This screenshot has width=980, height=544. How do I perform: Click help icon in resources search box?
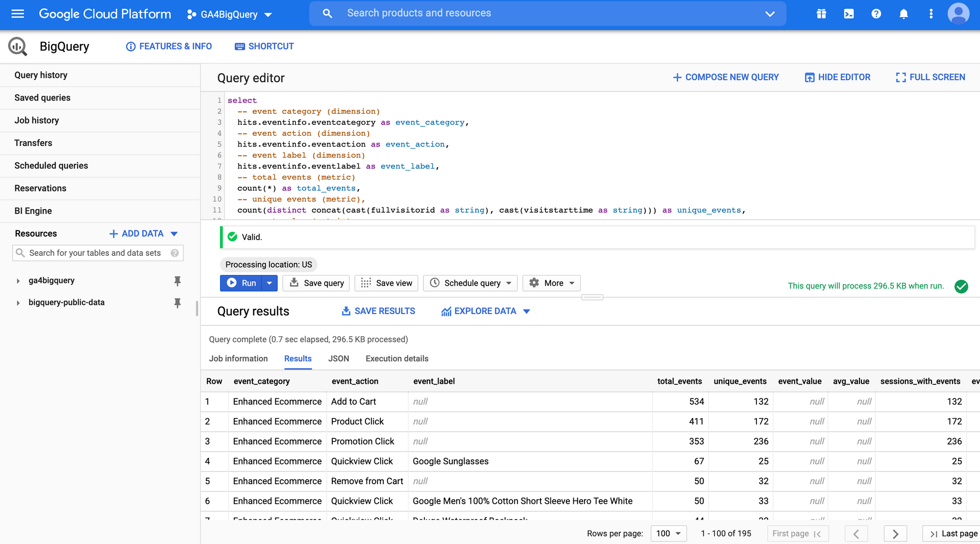coord(174,253)
